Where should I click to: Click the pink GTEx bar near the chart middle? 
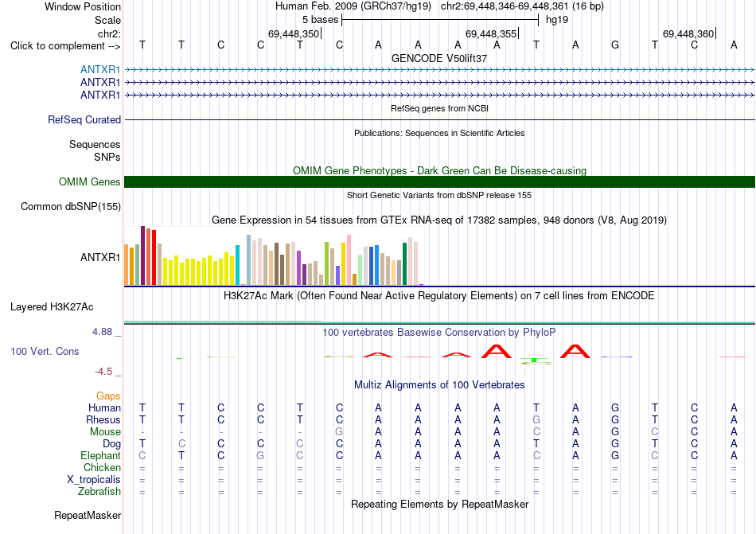click(349, 260)
